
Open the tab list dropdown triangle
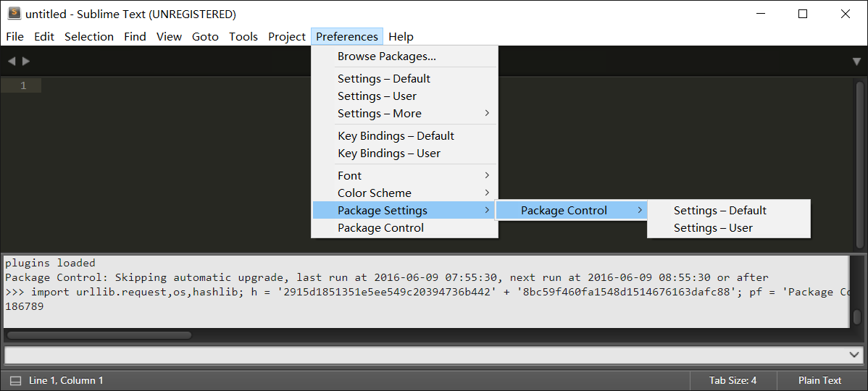click(x=856, y=62)
